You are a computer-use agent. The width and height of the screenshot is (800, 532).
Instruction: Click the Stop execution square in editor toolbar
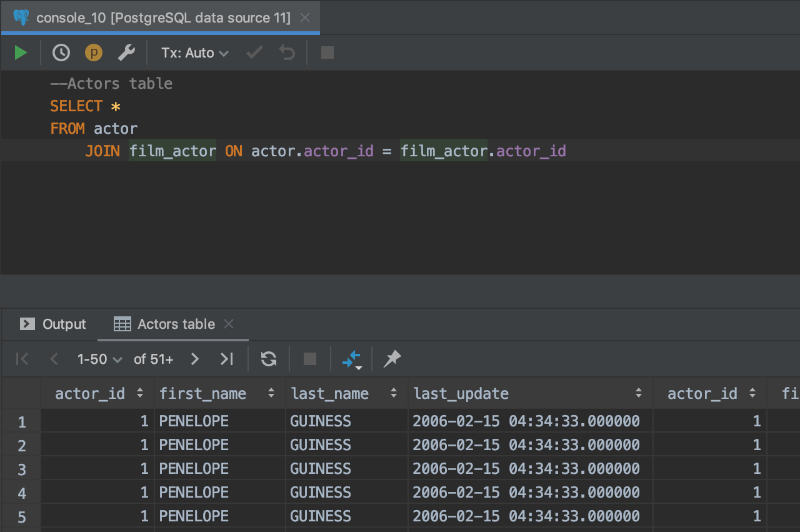pos(327,53)
